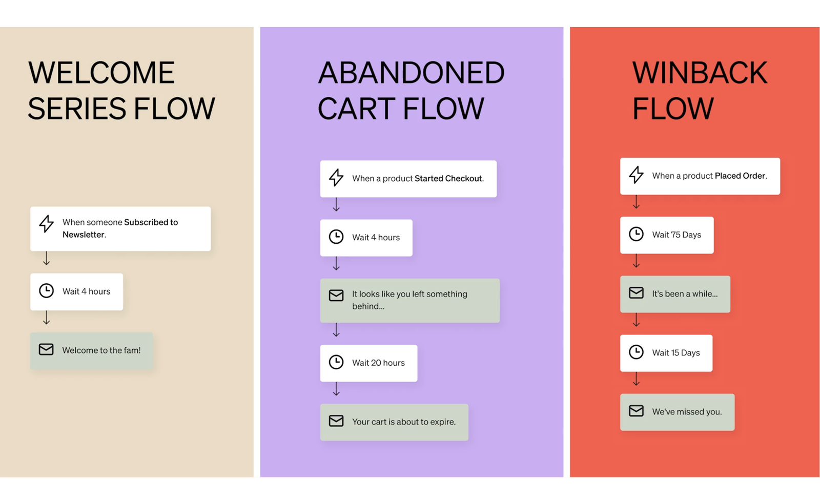Click the envelope icon beside Your cart is about to expire
This screenshot has width=820, height=504.
(336, 421)
